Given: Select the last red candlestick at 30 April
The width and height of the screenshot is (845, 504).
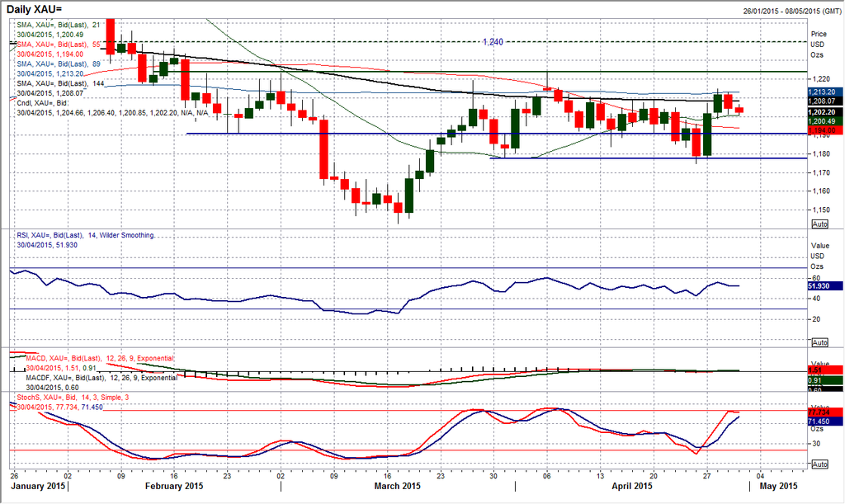Looking at the screenshot, I should 739,110.
